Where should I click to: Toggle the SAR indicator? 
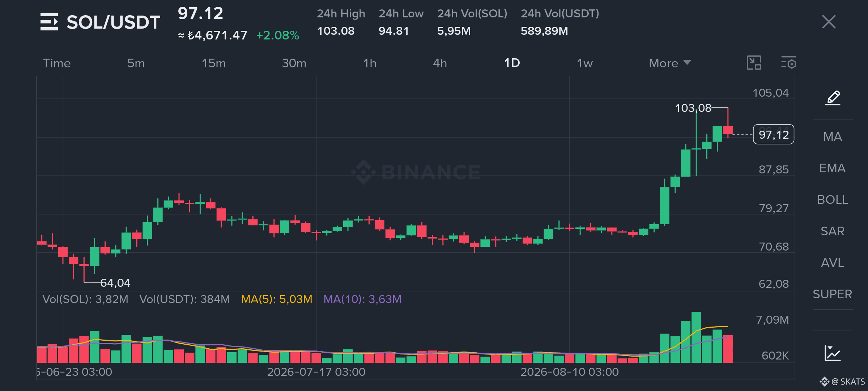click(x=833, y=231)
